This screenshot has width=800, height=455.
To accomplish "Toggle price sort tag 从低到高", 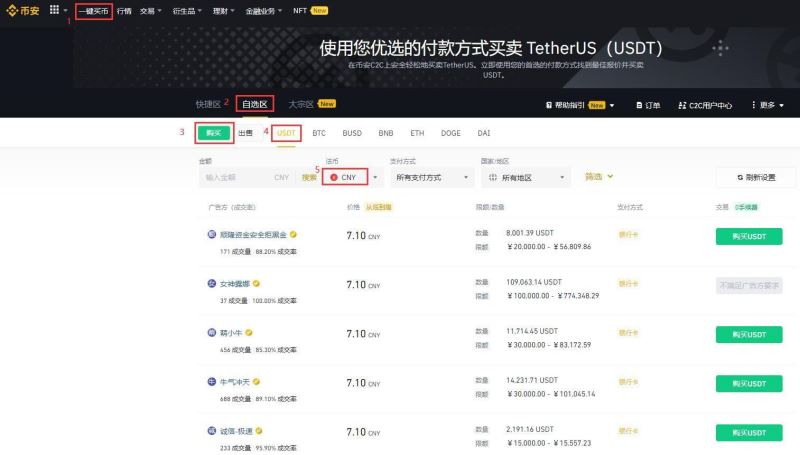I will tap(379, 207).
